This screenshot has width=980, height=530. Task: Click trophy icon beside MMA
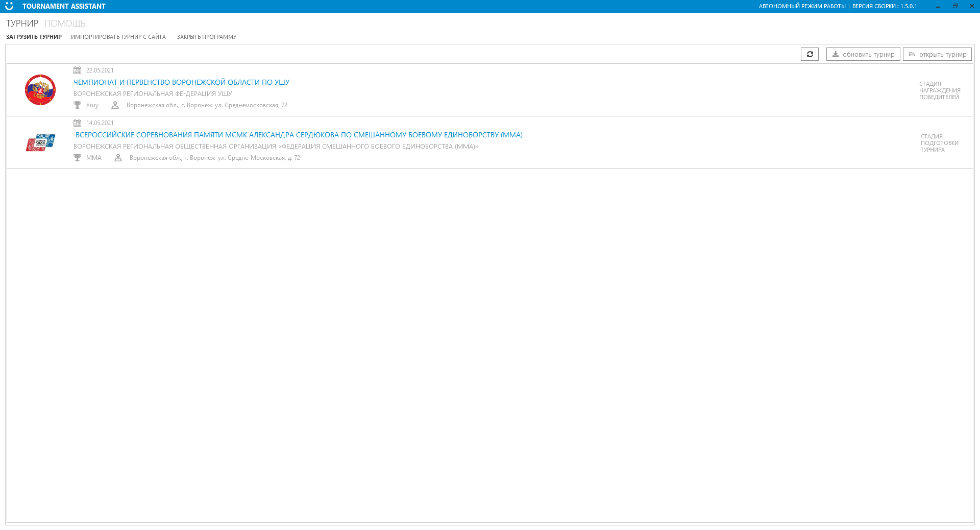tap(77, 158)
